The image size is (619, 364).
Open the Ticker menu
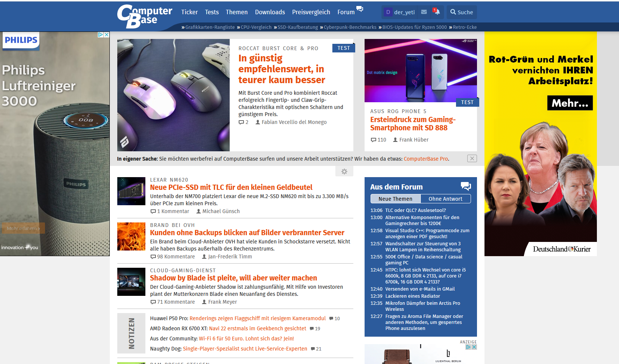point(189,12)
